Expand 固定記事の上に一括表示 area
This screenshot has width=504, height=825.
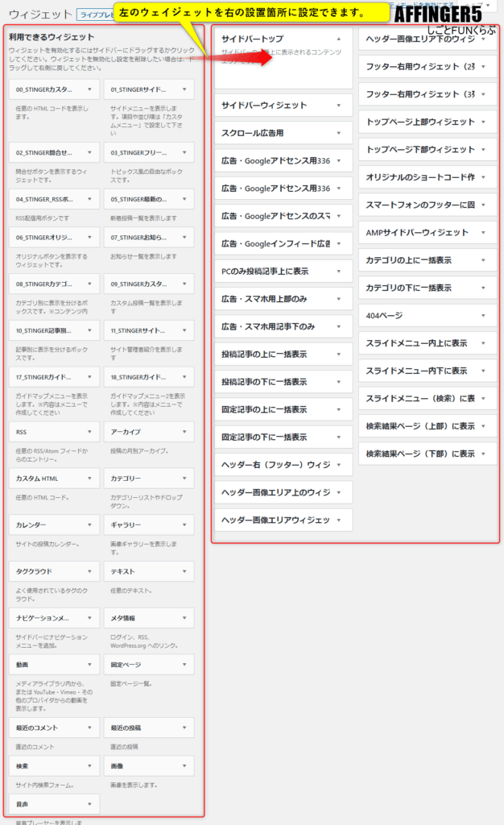339,409
